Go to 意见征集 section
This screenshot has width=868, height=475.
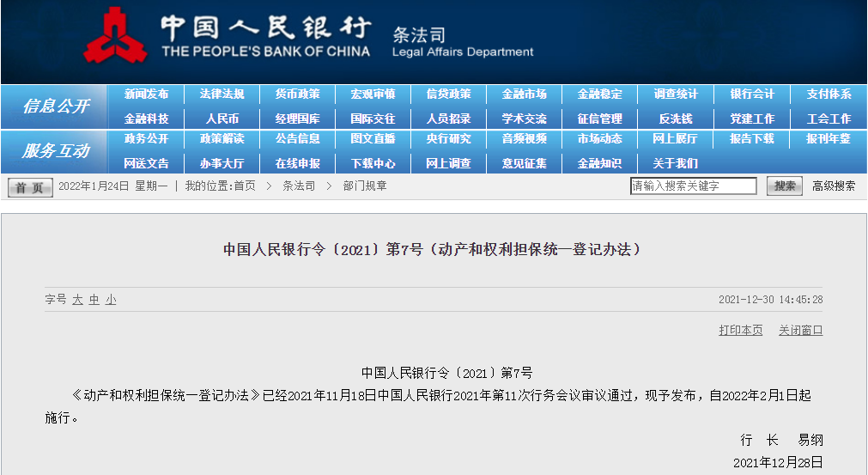(x=525, y=163)
